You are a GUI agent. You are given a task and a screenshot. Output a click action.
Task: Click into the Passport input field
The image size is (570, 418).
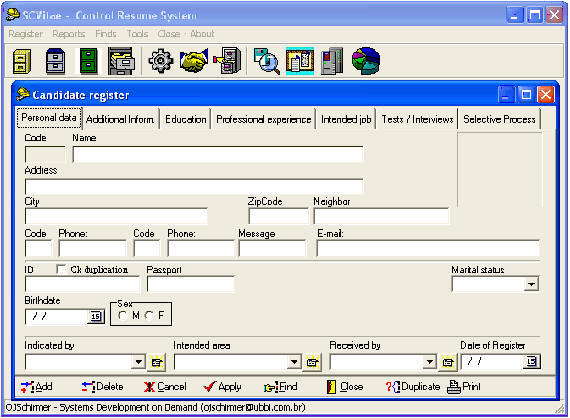[191, 285]
